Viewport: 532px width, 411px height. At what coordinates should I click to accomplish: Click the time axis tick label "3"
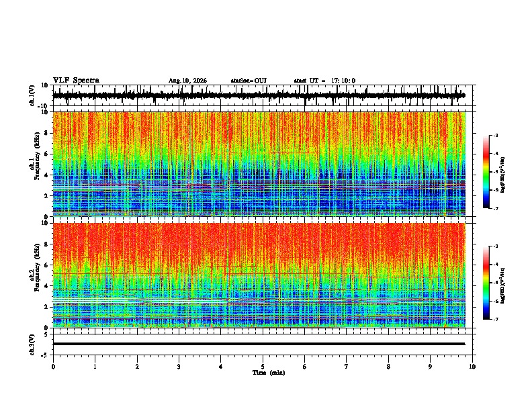179,367
